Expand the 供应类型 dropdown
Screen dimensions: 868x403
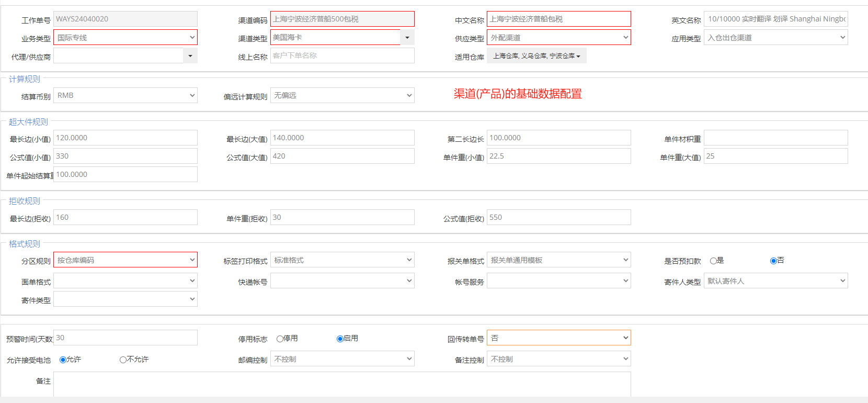tap(558, 38)
